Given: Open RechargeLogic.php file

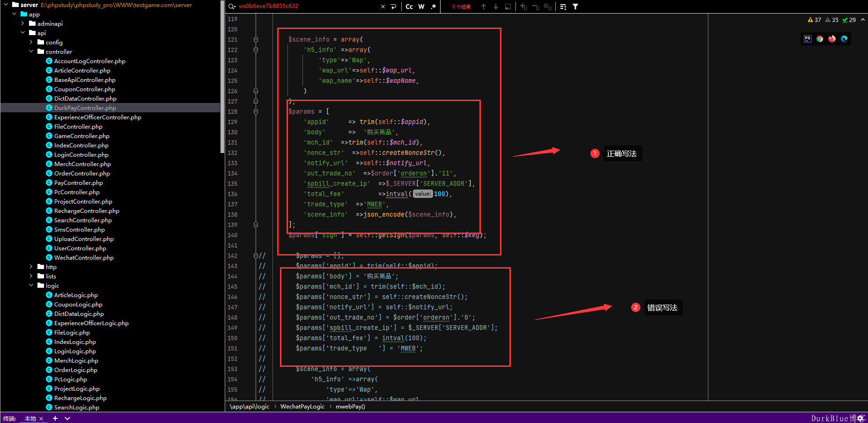Looking at the screenshot, I should click(x=81, y=398).
